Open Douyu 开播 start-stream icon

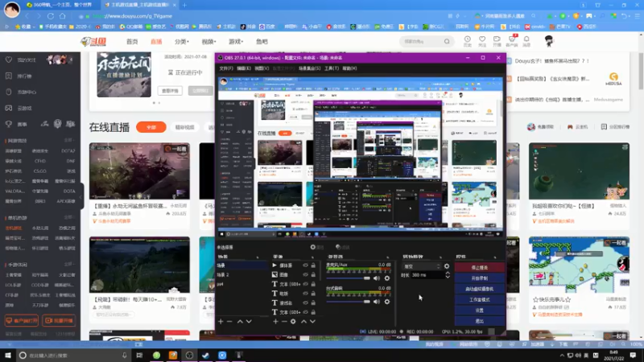coord(497,41)
